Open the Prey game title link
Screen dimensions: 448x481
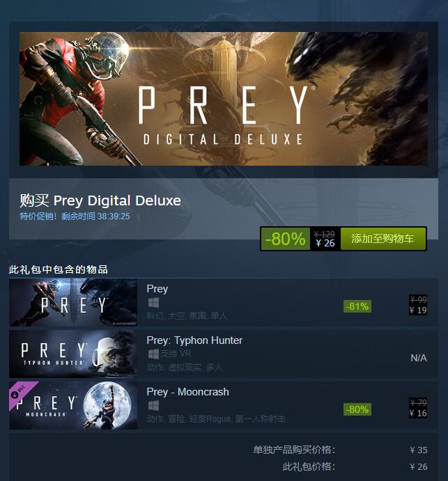[157, 289]
